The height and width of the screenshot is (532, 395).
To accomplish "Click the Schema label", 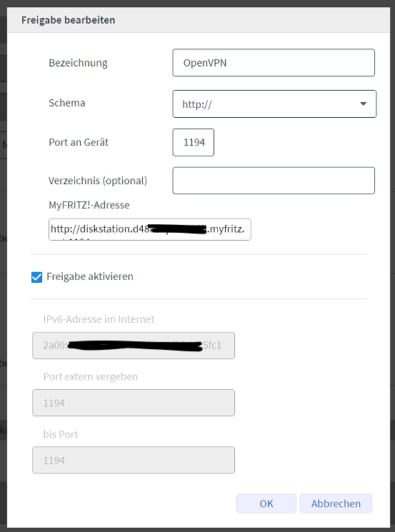I will tap(67, 103).
